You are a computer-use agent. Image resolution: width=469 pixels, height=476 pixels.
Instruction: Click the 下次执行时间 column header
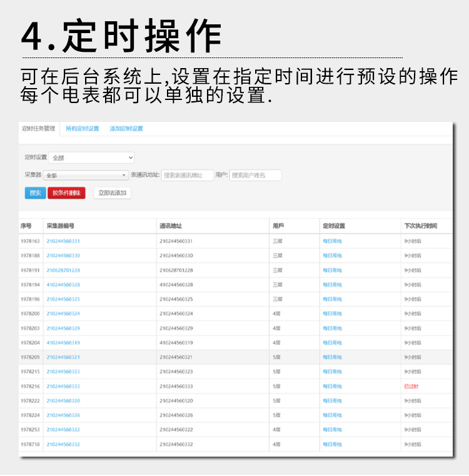coord(420,226)
